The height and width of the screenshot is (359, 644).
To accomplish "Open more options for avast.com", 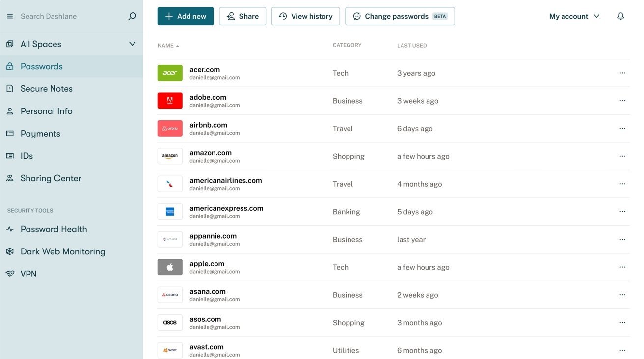I will click(622, 350).
